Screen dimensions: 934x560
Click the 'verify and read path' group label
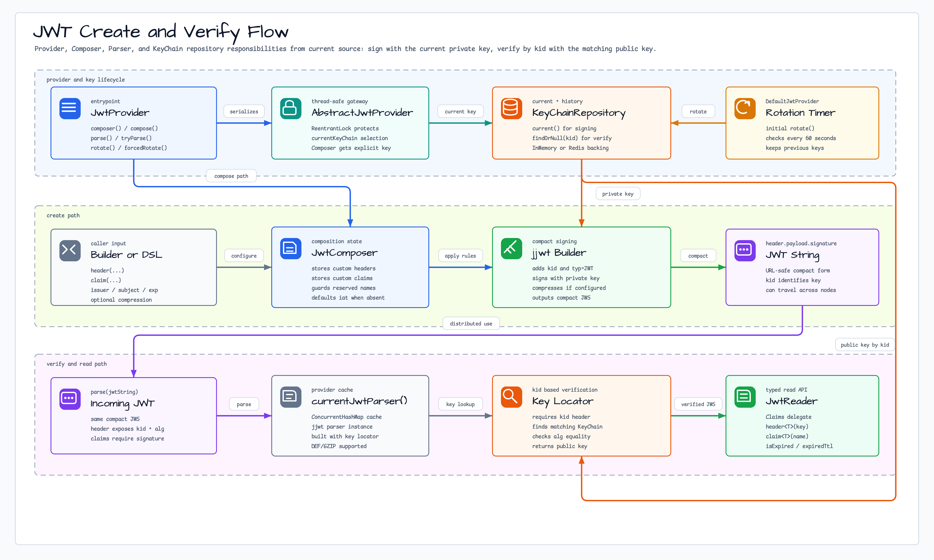click(77, 364)
